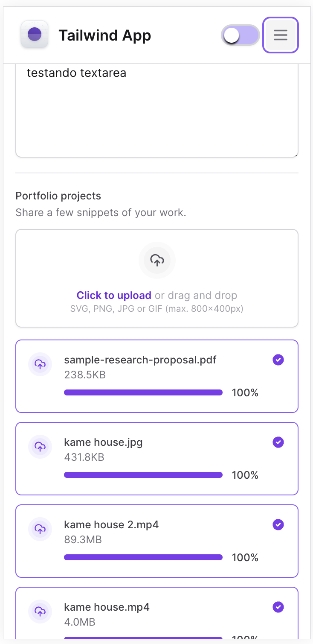Click checkmark on kame house.mp4
The width and height of the screenshot is (313, 644).
[278, 607]
